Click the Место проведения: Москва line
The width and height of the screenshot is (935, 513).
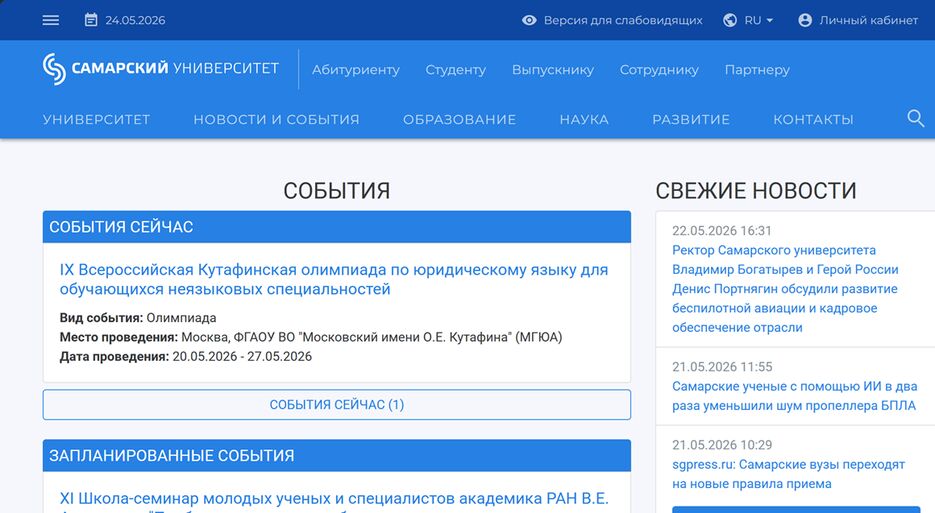[311, 338]
